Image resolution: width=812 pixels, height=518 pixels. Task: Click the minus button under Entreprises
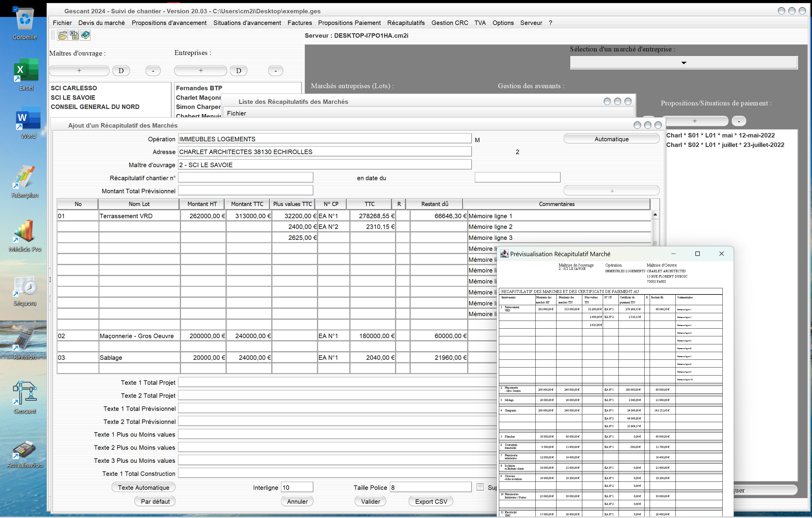pos(275,70)
